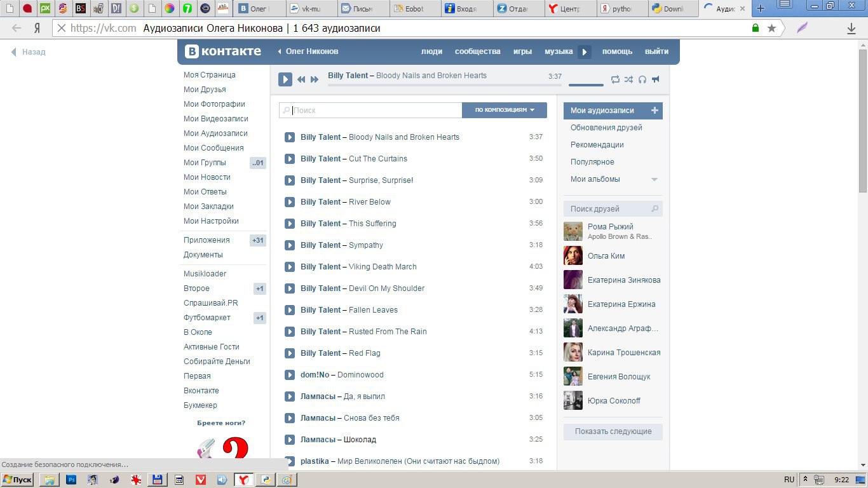Screen dimensions: 868x488
Task: Open new browser tab with plus button
Action: [x=760, y=9]
